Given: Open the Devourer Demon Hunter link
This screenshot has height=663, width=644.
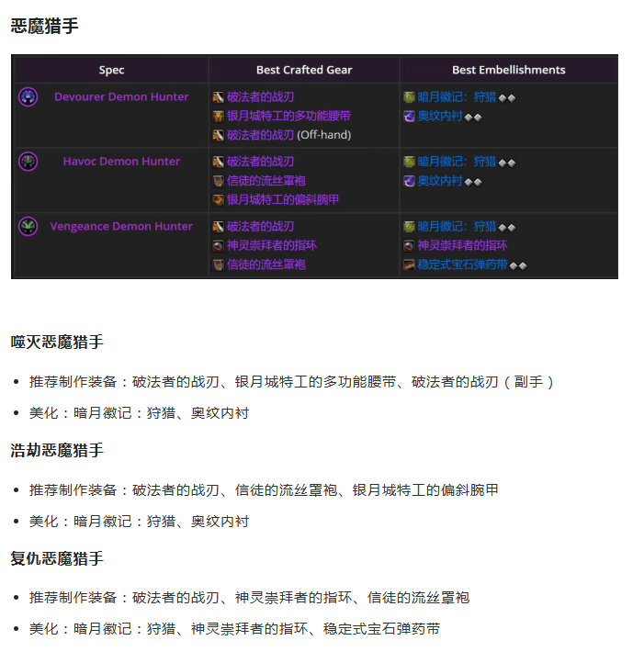Looking at the screenshot, I should pos(121,96).
